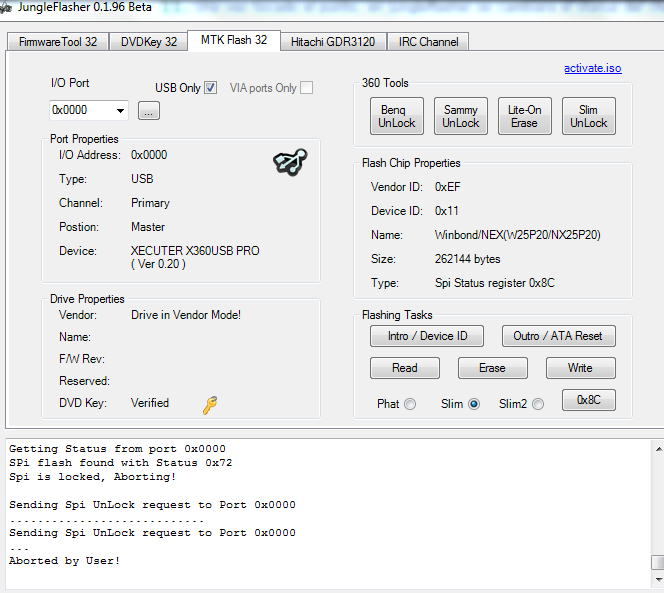Select the Slim radio button
This screenshot has height=593, width=664.
474,404
